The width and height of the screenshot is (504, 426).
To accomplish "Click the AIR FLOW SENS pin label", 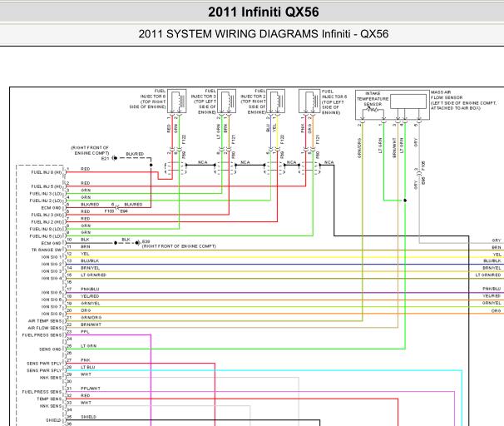I will coord(45,328).
